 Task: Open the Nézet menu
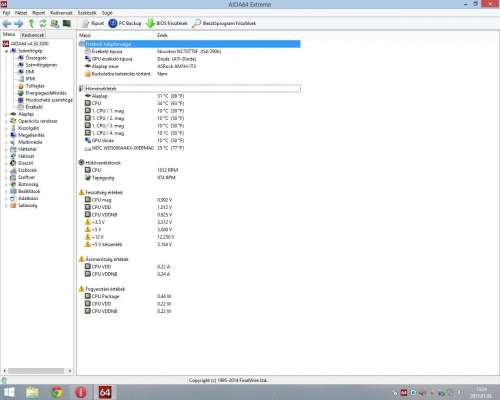tap(21, 13)
